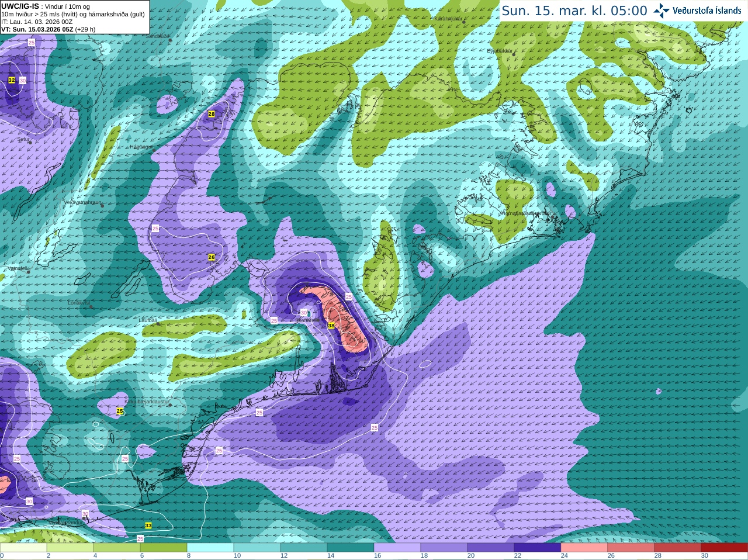Click the UWC/IG-IS model title
Screen dimensions: 748x560
20,6
